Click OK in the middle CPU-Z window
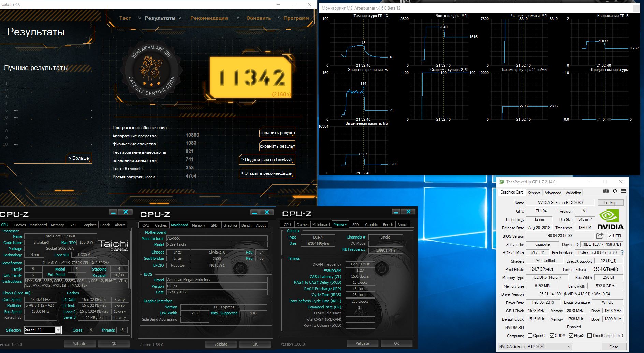644x353 pixels. coord(255,344)
